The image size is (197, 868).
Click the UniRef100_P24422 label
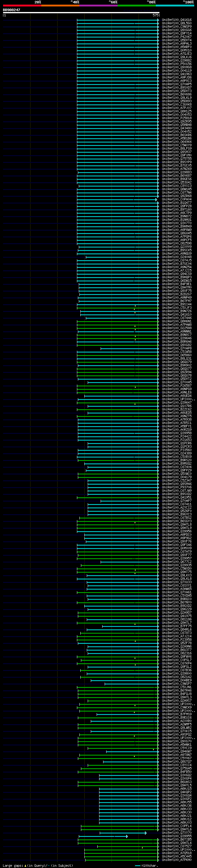[x=177, y=436]
